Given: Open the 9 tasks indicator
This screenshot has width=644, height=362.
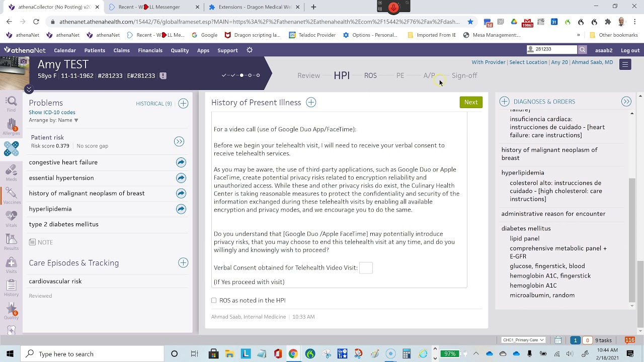Looking at the screenshot, I should coord(603,340).
